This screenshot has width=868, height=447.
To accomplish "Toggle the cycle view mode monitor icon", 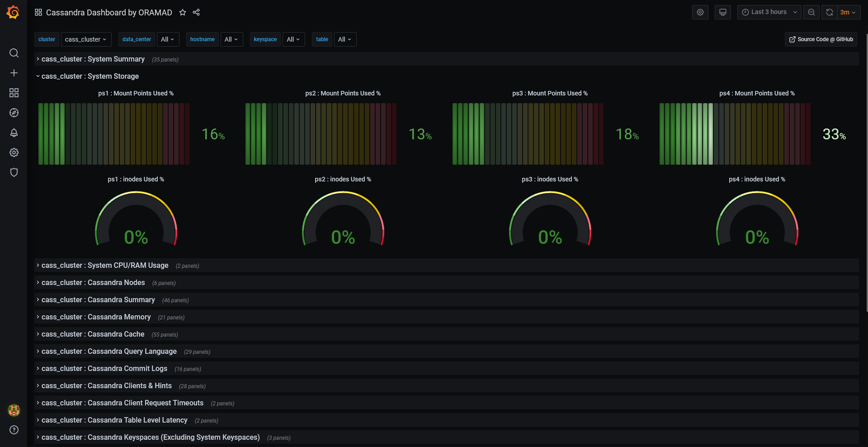I will coord(723,12).
